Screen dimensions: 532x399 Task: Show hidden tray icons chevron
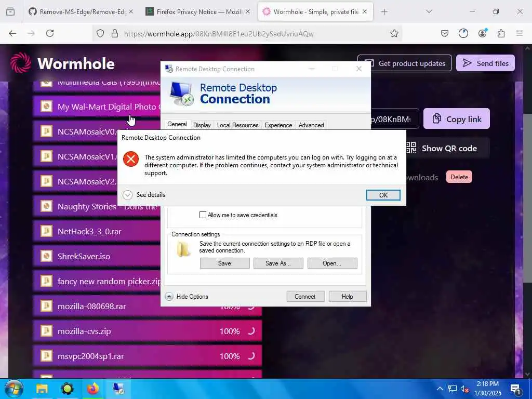[x=440, y=389]
